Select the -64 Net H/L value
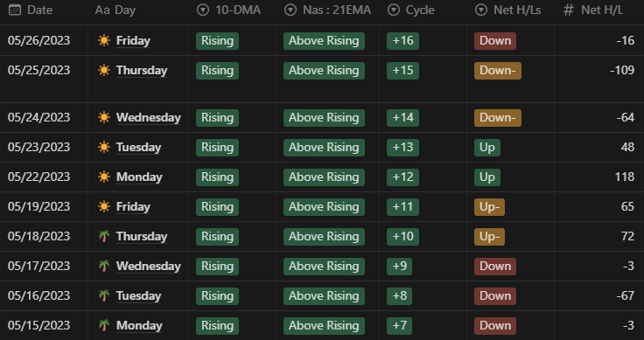 [626, 118]
